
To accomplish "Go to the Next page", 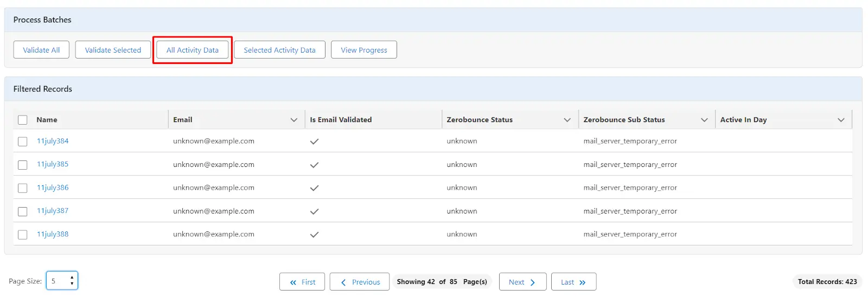I will (x=522, y=282).
